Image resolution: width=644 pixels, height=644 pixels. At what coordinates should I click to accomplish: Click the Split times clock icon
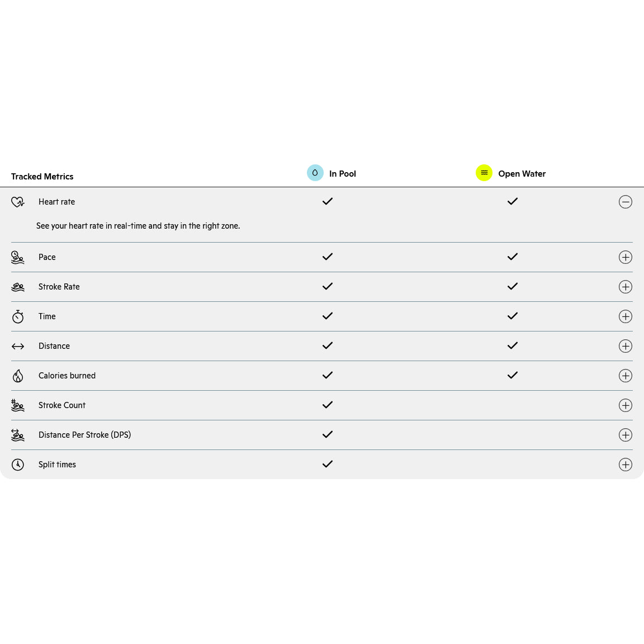coord(18,465)
